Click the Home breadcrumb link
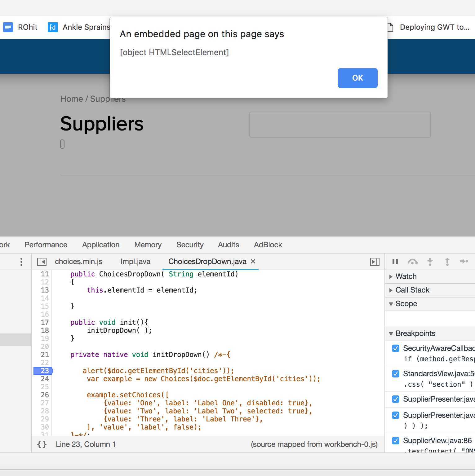The width and height of the screenshot is (475, 476). point(71,99)
